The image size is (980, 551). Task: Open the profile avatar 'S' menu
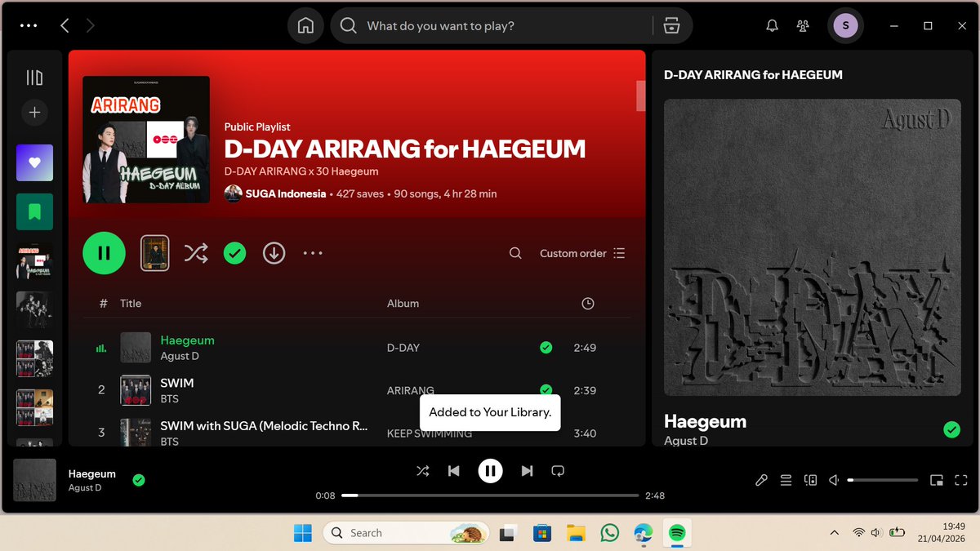click(845, 26)
